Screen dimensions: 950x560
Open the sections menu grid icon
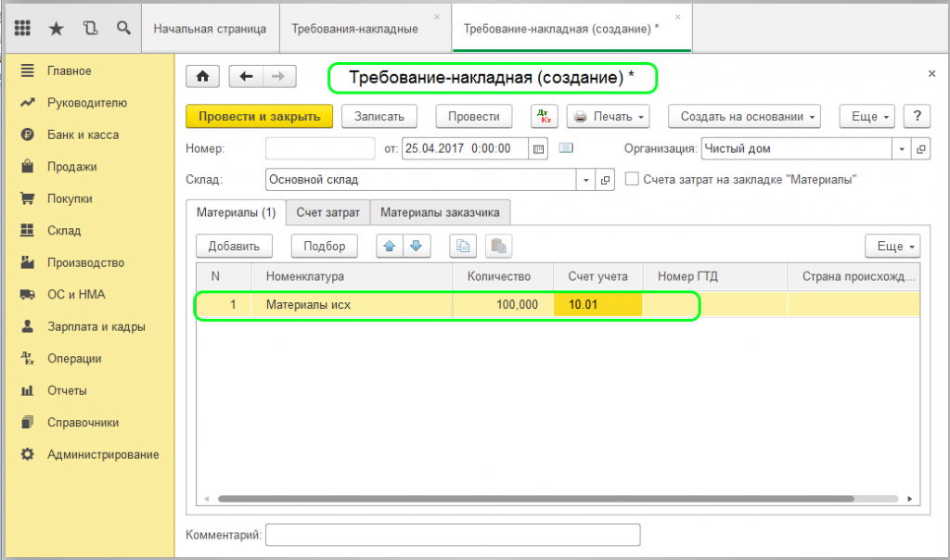coord(23,28)
